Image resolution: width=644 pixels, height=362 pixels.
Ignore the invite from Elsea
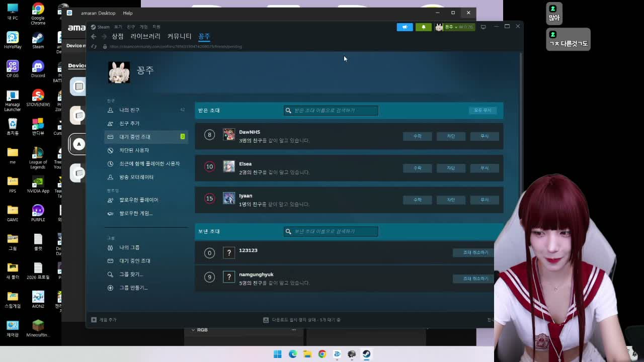coord(485,168)
